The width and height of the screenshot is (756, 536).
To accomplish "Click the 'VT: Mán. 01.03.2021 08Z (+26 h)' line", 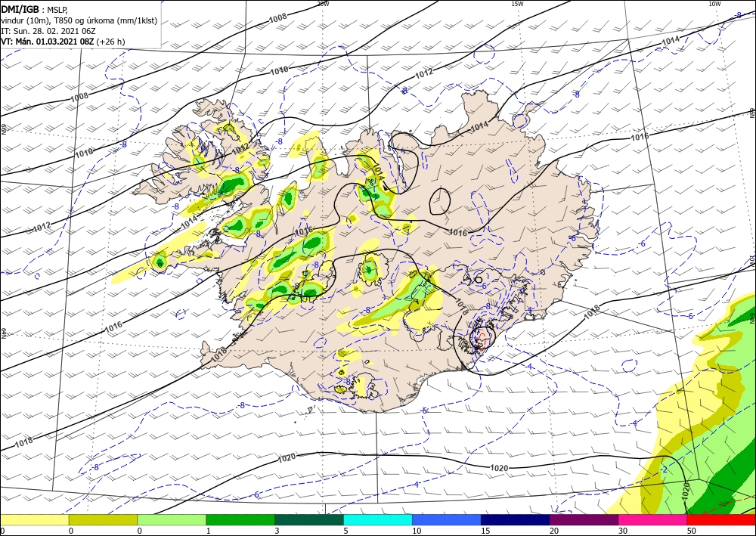I will pos(63,42).
